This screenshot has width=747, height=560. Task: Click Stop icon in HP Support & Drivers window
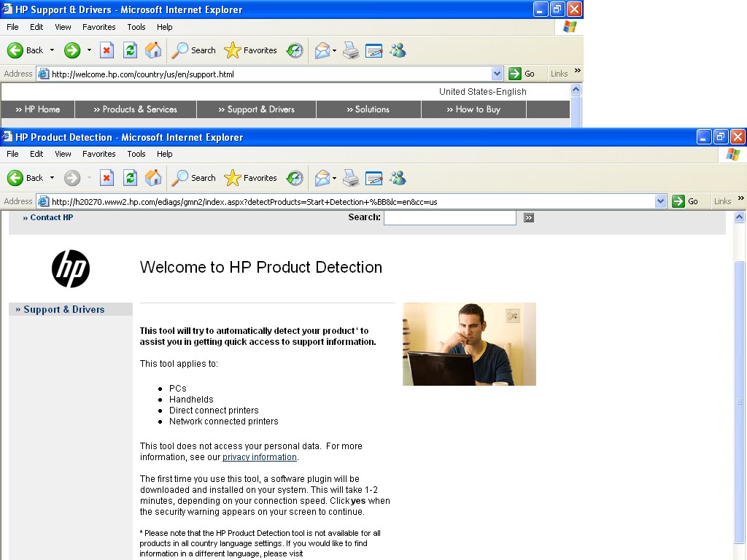[x=107, y=50]
